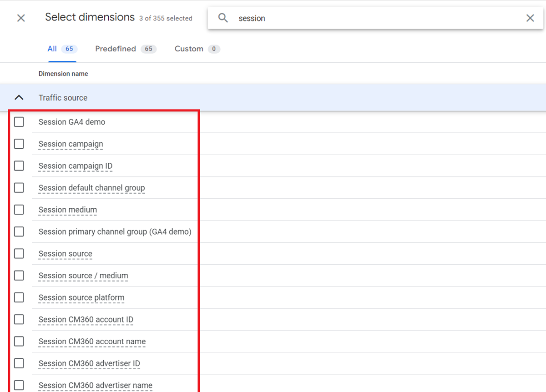
Task: Clear the session search text
Action: [x=530, y=18]
